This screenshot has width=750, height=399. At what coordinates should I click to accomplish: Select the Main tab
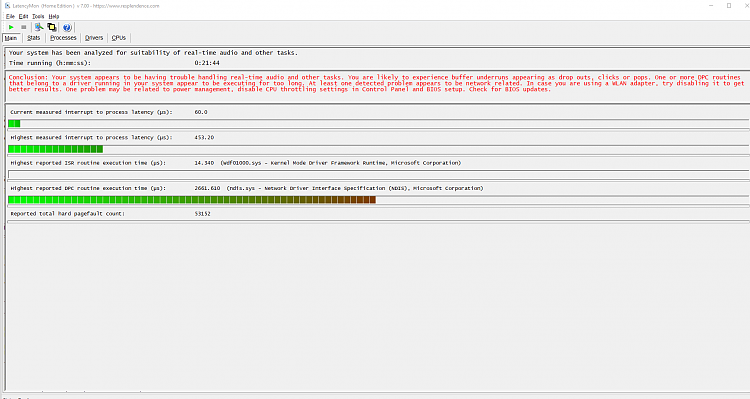(x=11, y=38)
